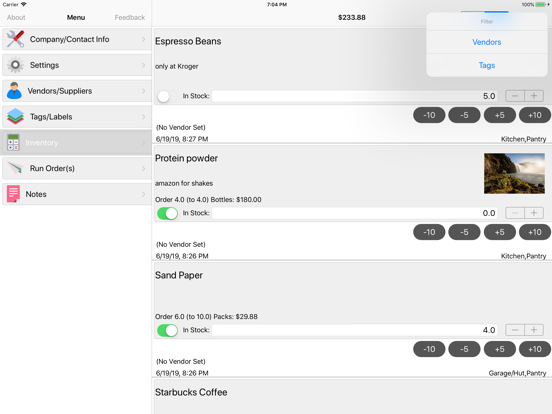Image resolution: width=552 pixels, height=414 pixels.
Task: Expand the Tags/Labels chevron
Action: [x=144, y=117]
